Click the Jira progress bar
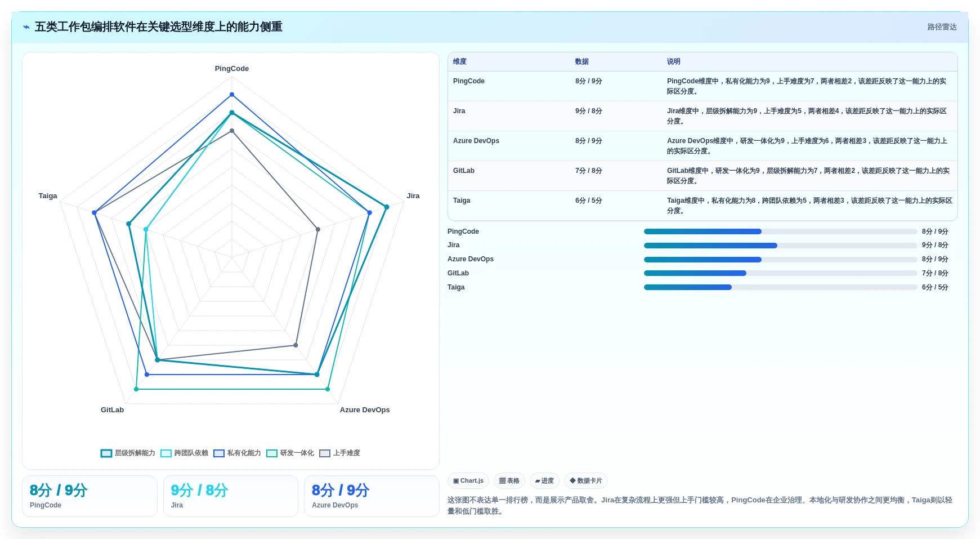 click(x=781, y=246)
